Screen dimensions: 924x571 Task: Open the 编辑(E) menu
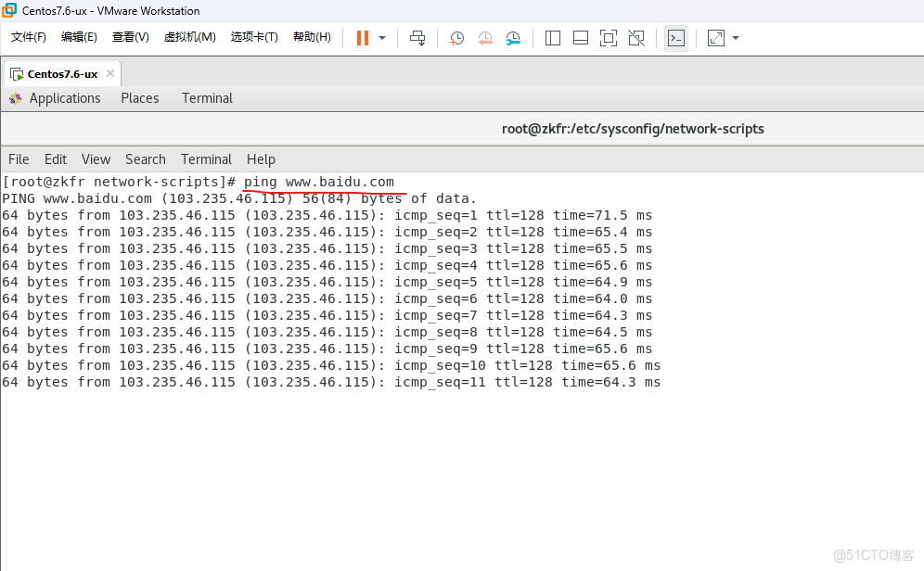coord(79,37)
